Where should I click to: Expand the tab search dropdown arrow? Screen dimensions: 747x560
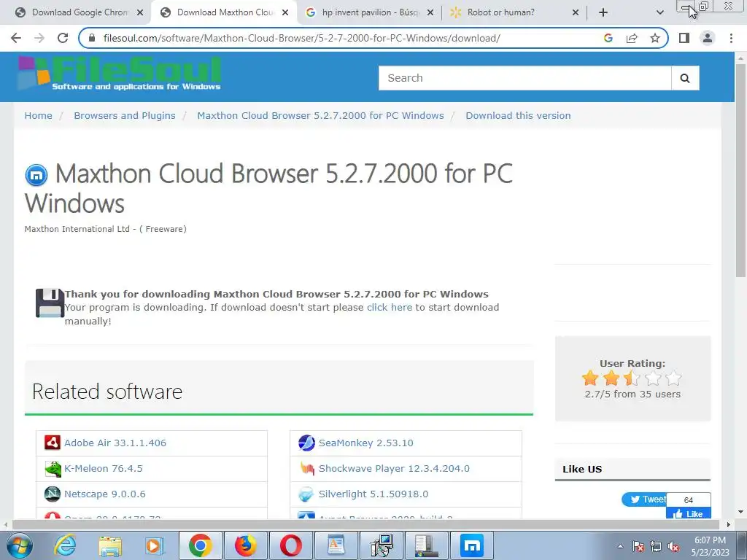coord(659,12)
